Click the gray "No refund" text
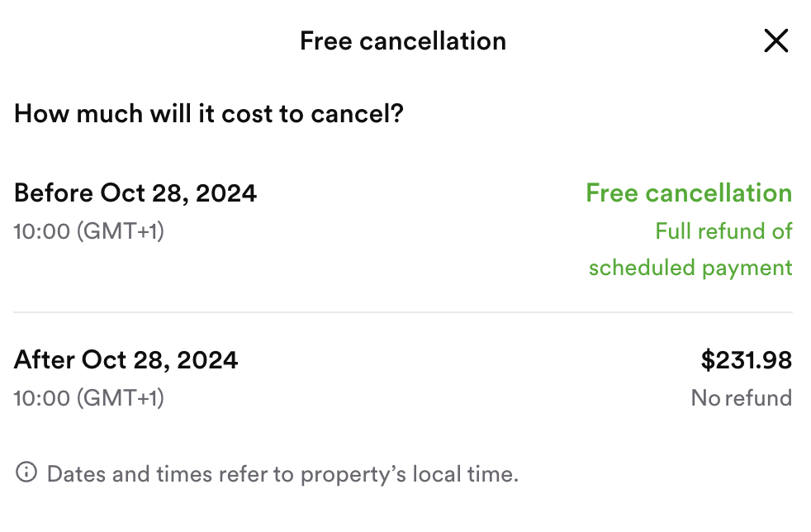This screenshot has width=811, height=532. pos(741,397)
